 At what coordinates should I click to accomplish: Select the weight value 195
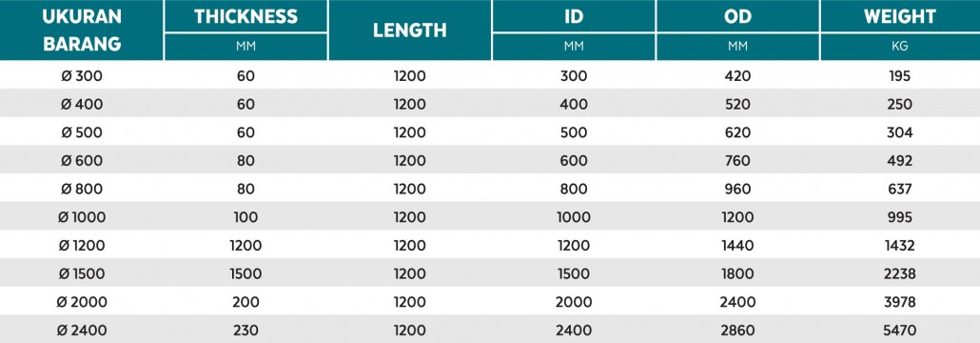(x=900, y=76)
